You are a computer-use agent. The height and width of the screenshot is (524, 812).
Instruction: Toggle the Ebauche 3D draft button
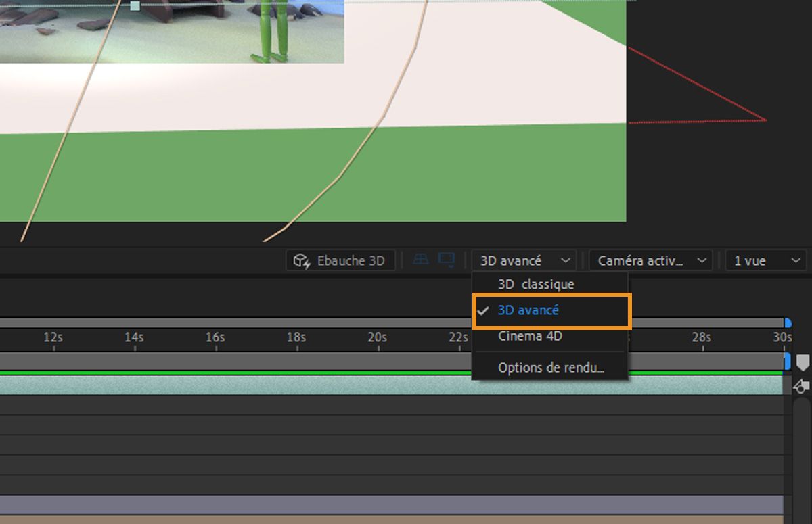pos(340,260)
